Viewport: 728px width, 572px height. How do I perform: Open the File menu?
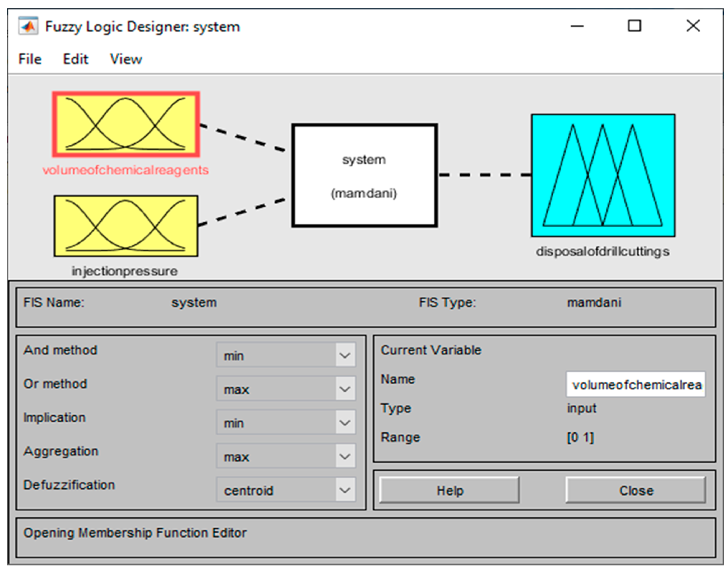pos(30,59)
